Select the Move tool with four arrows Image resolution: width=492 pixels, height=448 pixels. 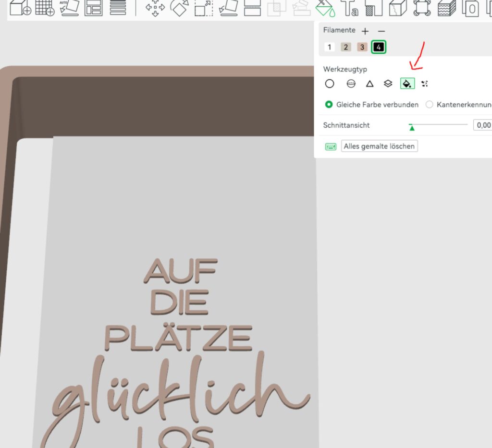[155, 8]
